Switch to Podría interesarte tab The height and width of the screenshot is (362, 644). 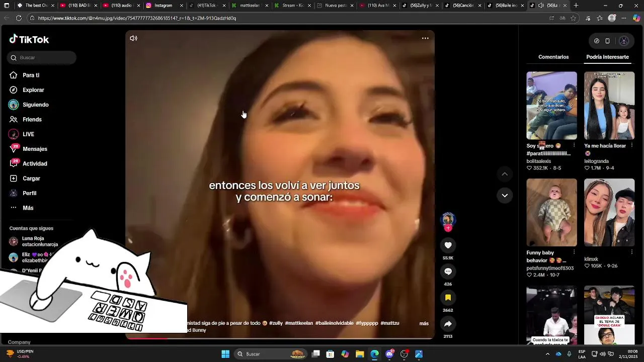(x=607, y=57)
